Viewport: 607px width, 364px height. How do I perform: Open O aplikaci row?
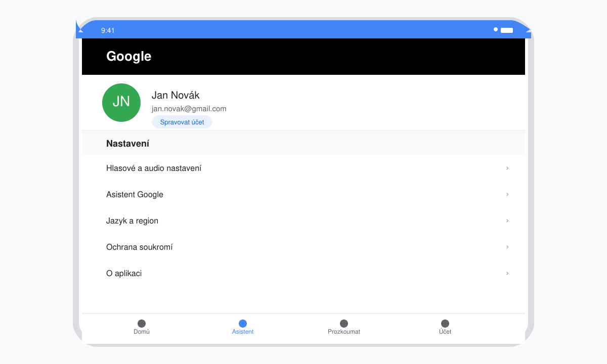303,273
